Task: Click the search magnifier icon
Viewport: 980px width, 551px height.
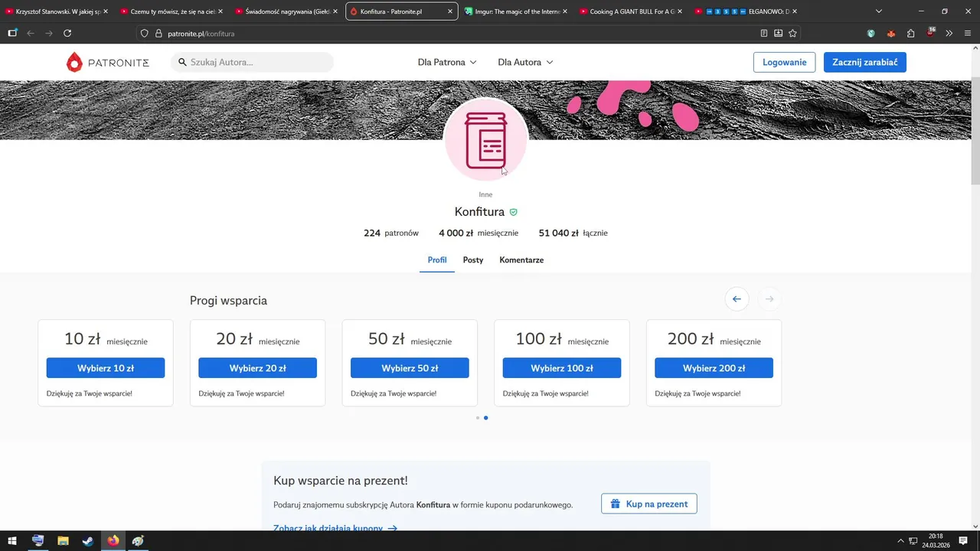Action: click(183, 62)
